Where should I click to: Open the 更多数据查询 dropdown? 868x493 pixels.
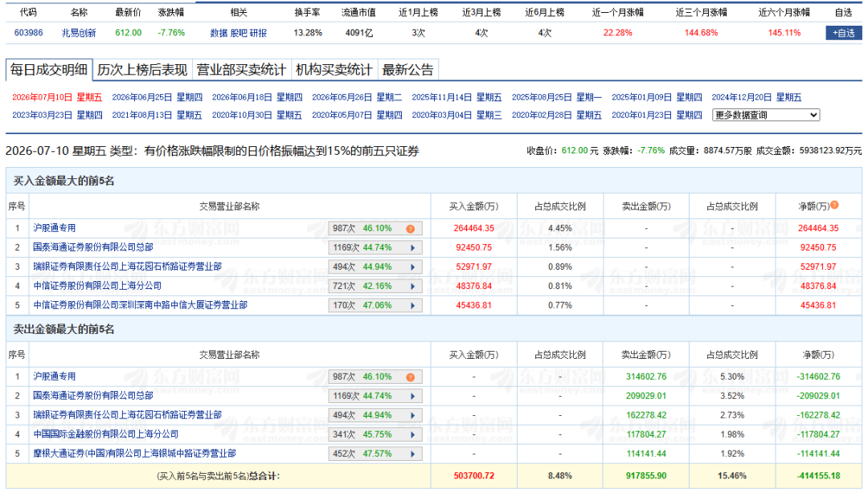pyautogui.click(x=766, y=115)
